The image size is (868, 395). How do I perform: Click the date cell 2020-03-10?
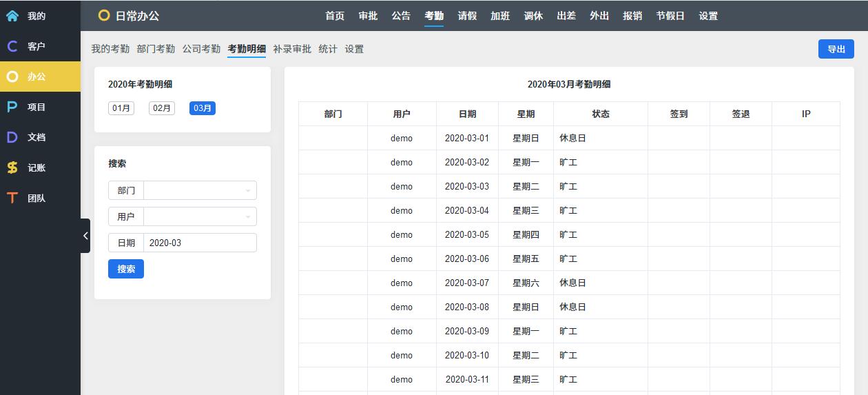coord(467,355)
